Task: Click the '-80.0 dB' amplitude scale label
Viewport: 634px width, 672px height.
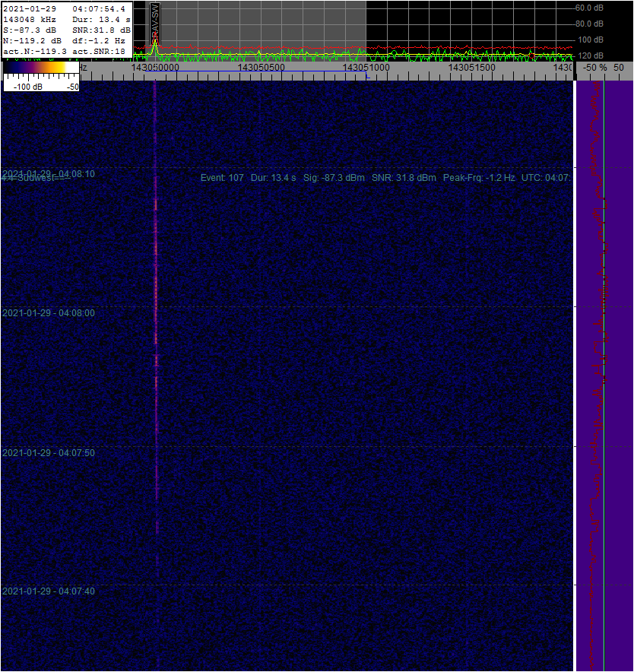Action: tap(589, 24)
